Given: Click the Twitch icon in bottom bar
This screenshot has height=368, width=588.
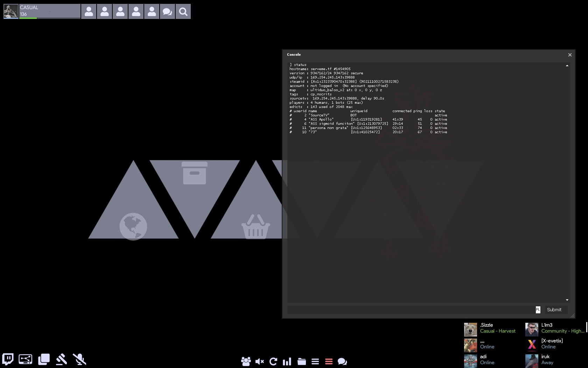Looking at the screenshot, I should (x=8, y=359).
